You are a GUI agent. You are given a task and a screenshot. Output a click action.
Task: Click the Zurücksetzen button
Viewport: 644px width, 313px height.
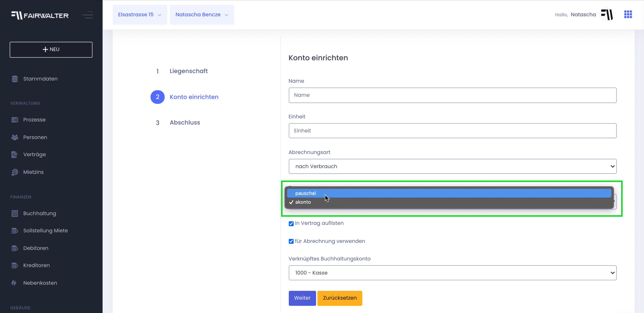click(340, 298)
